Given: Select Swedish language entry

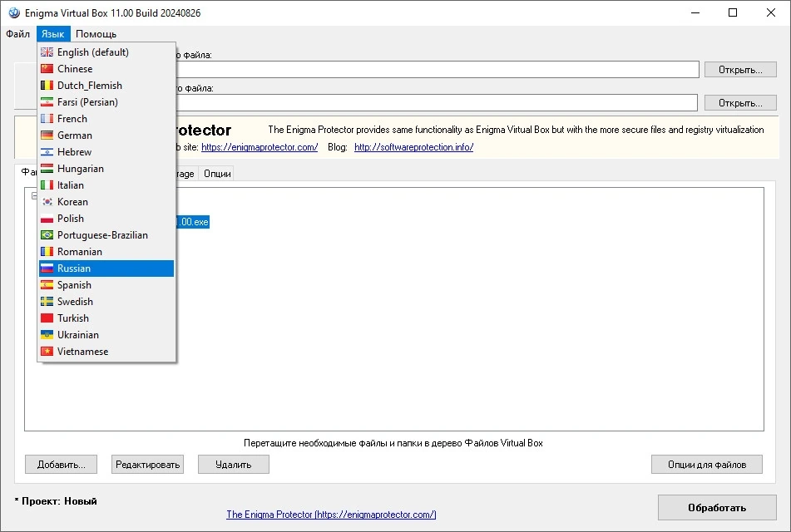Looking at the screenshot, I should (x=106, y=302).
